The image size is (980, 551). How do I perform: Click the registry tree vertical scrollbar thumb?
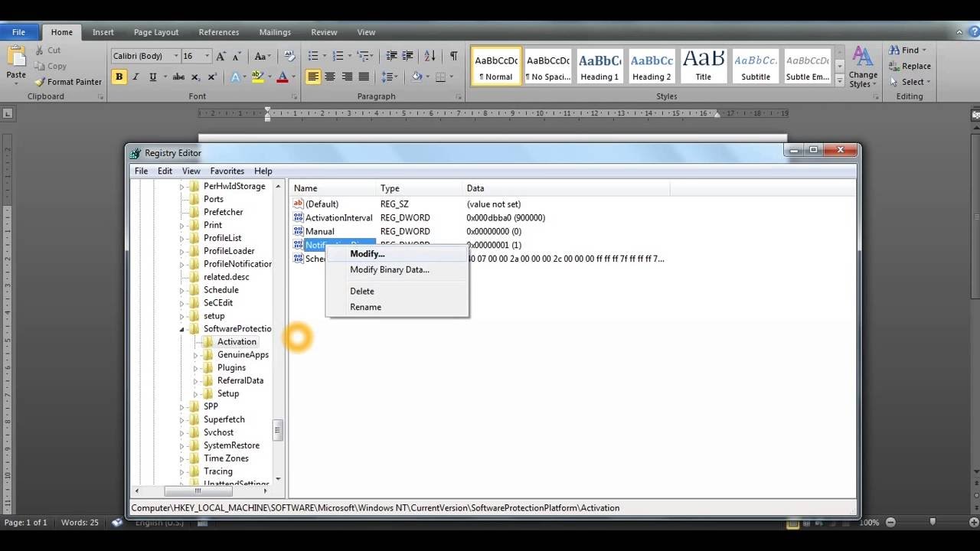[x=278, y=430]
